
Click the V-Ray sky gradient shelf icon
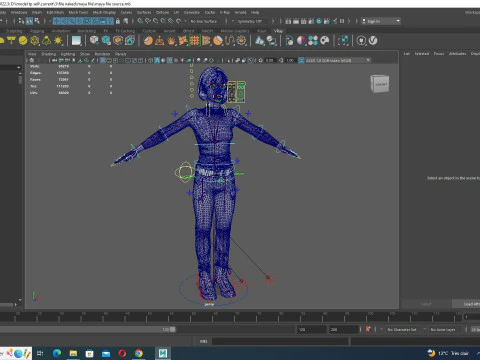[76, 41]
